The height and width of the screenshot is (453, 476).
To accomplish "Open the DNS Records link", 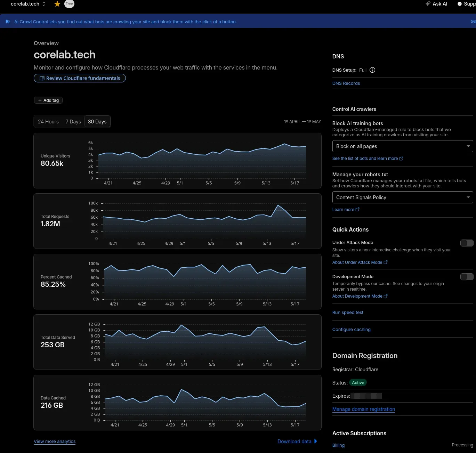I will tap(346, 83).
